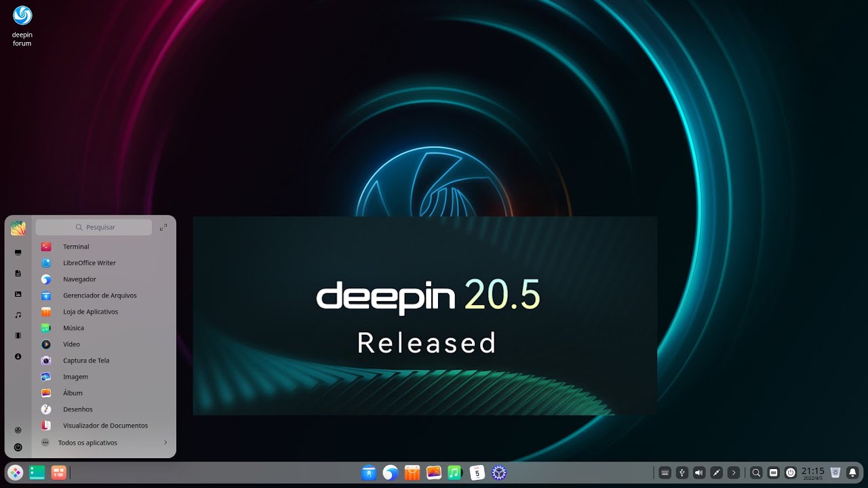Open Control Center from the dock
Image resolution: width=868 pixels, height=488 pixels.
(499, 472)
